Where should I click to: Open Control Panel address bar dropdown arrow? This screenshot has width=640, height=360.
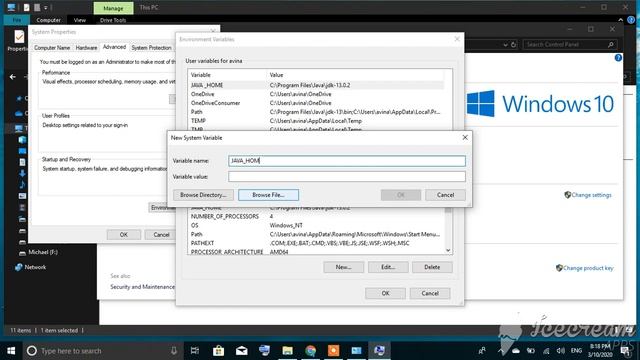coord(505,44)
